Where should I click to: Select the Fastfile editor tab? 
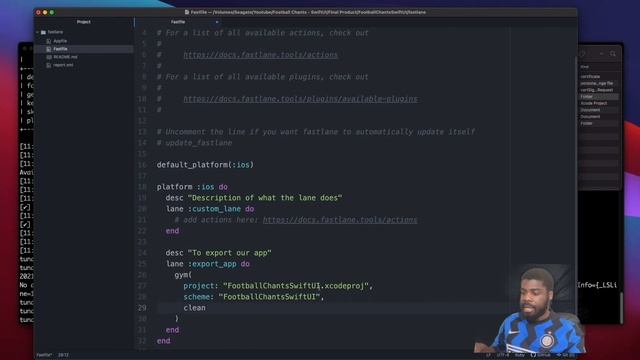point(178,22)
